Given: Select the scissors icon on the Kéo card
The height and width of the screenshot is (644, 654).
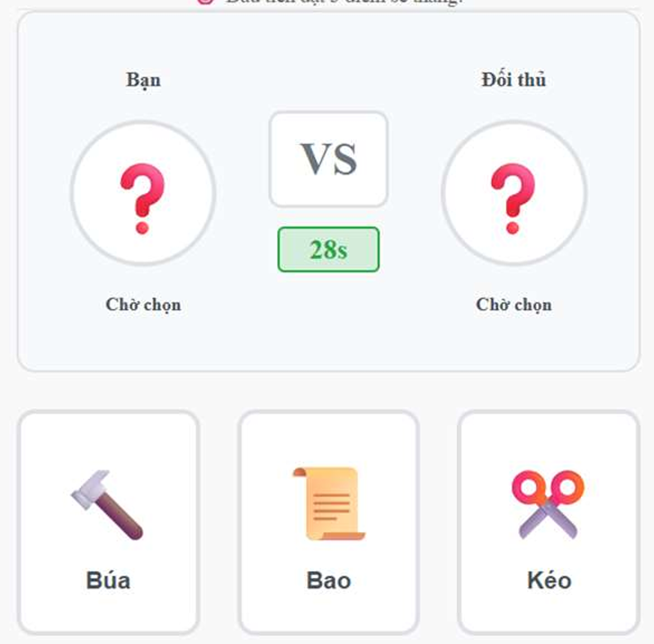Looking at the screenshot, I should (x=547, y=502).
